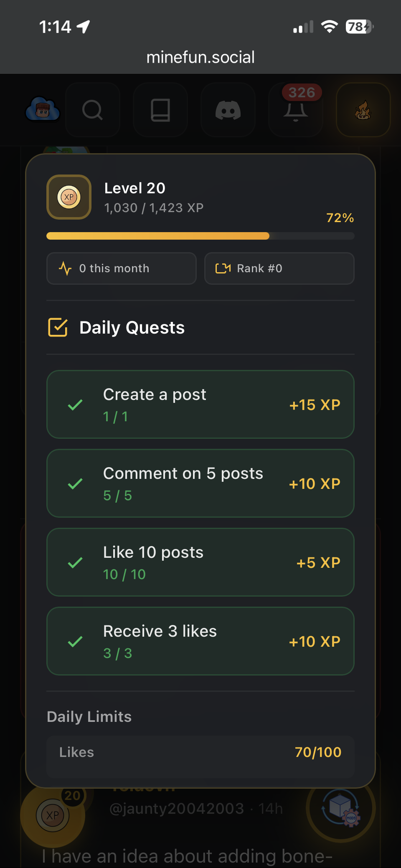Tap the XP coin badge beside Level 20
The image size is (401, 868).
pos(69,197)
